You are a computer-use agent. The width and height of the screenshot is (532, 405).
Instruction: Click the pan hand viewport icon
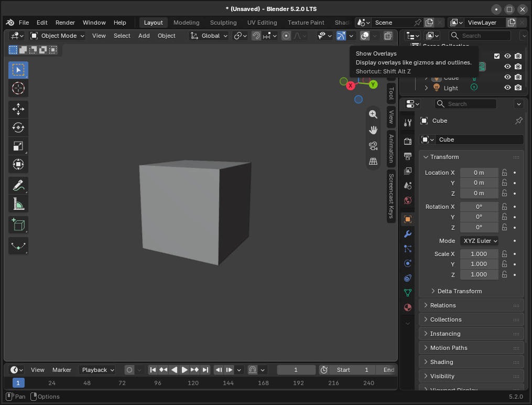click(373, 130)
